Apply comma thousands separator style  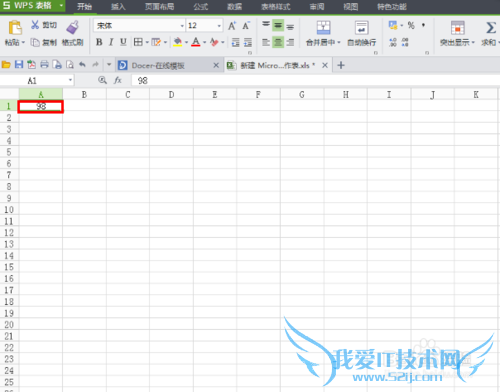[423, 25]
